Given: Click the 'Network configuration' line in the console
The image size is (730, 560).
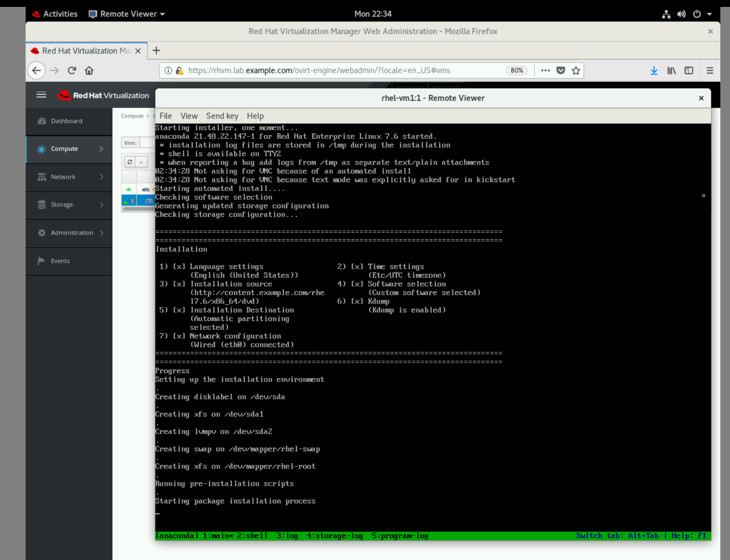Looking at the screenshot, I should [220, 336].
